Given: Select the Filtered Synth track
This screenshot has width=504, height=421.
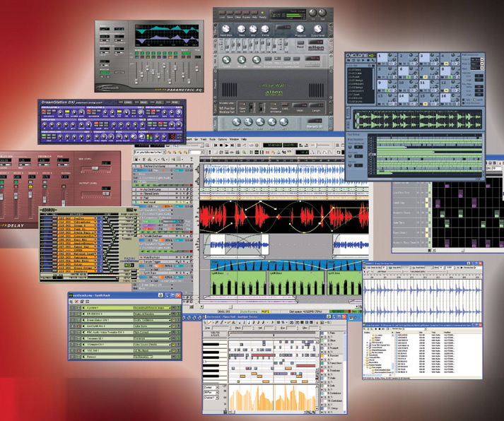Looking at the screenshot, I should coord(163,194).
